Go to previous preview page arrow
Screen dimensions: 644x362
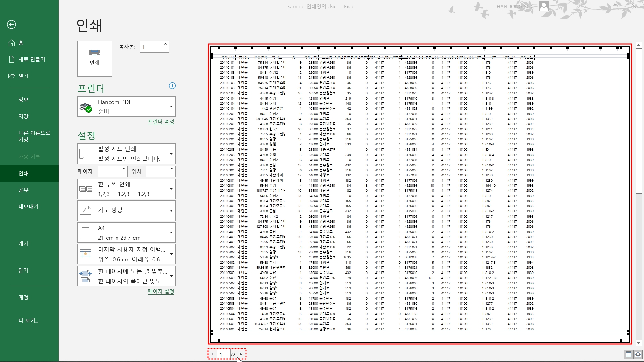point(212,354)
